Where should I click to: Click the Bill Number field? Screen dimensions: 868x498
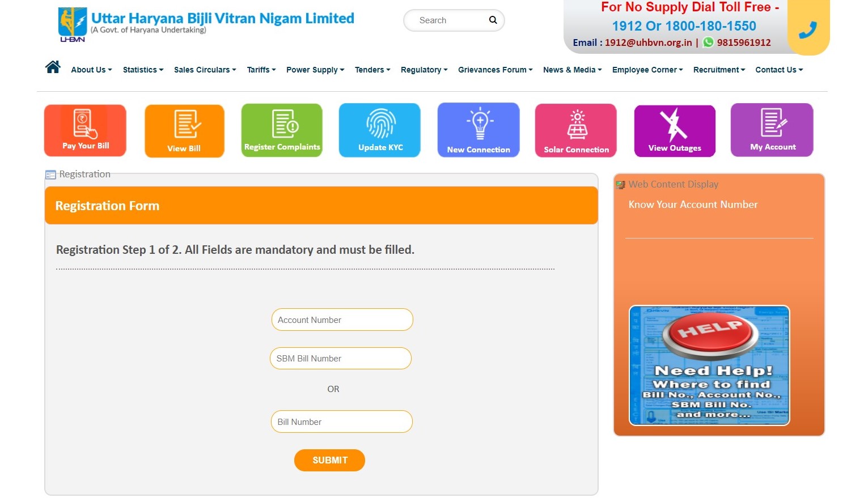(342, 422)
